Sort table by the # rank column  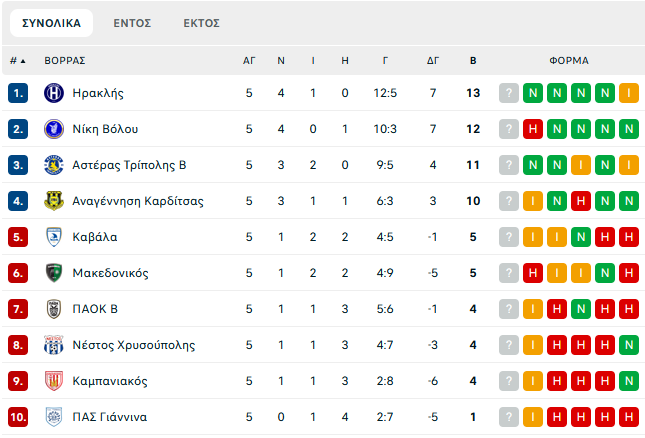[17, 60]
